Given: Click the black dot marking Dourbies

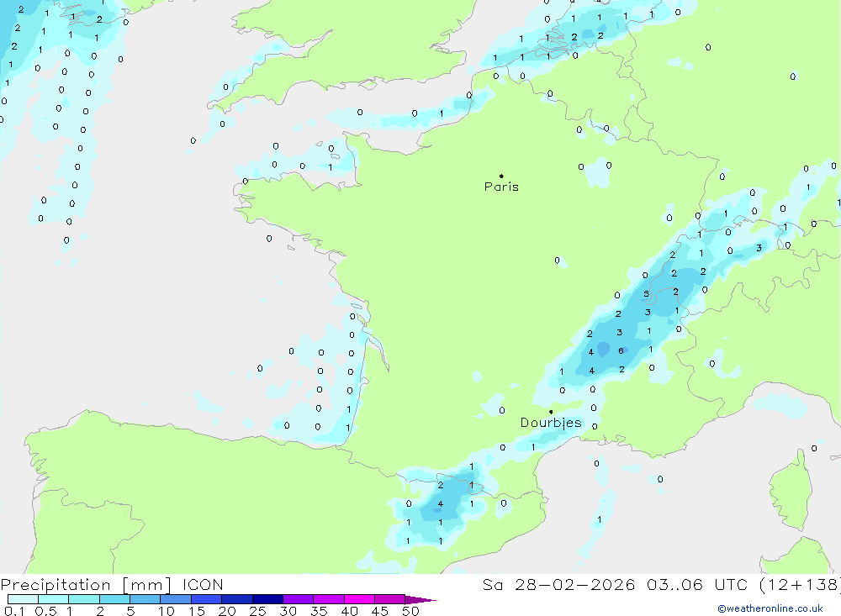Looking at the screenshot, I should (x=551, y=412).
